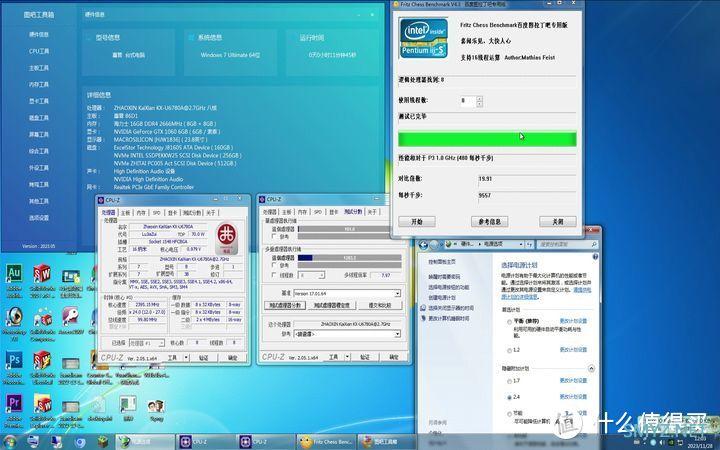Viewport: 720px width, 450px height.
Task: Click the 关闭 button in Fritz
Action: pyautogui.click(x=557, y=222)
